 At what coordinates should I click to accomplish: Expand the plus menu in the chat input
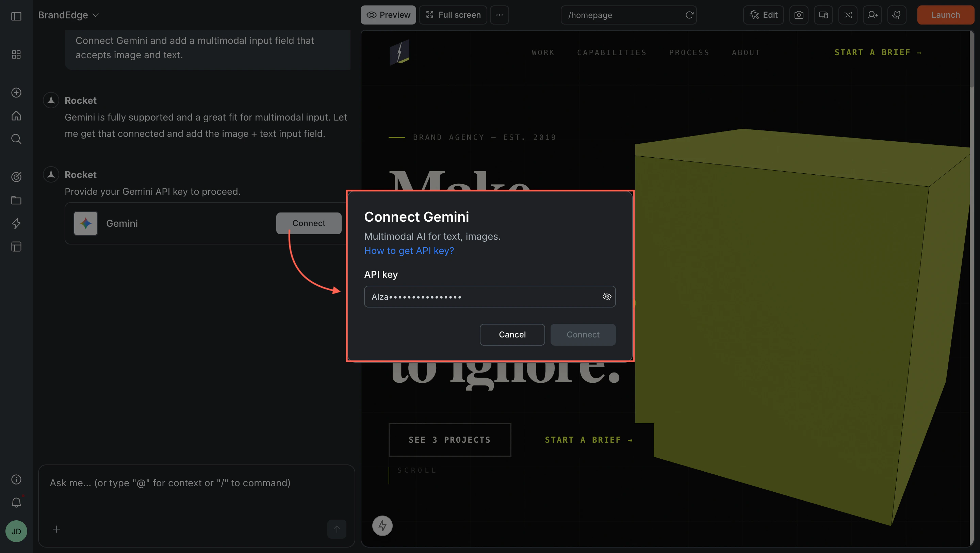coord(56,529)
